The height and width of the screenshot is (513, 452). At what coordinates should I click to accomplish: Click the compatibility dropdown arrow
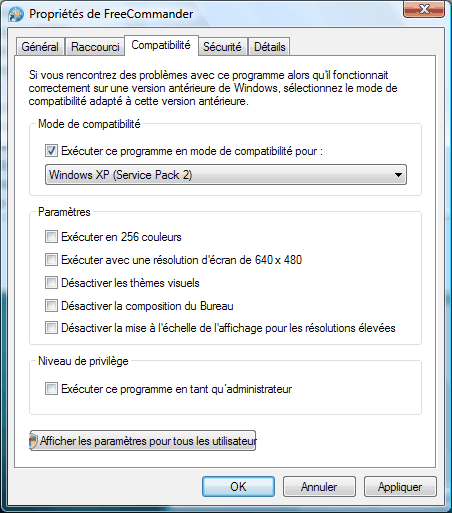pos(398,175)
